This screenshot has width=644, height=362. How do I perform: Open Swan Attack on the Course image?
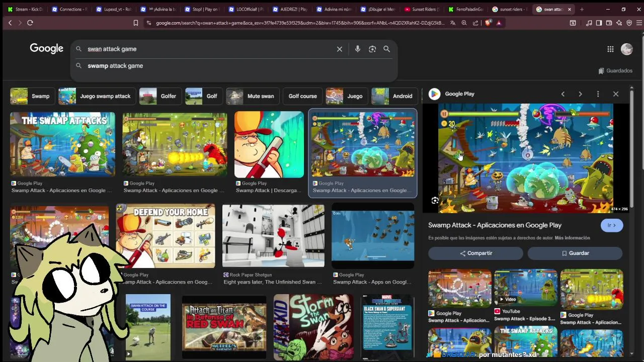tap(148, 327)
